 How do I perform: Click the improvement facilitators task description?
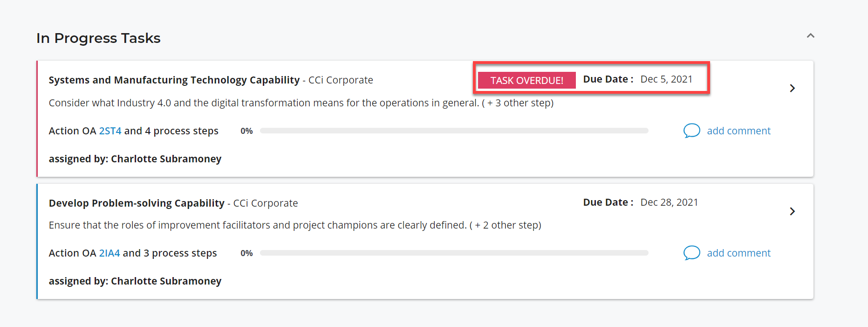[295, 225]
